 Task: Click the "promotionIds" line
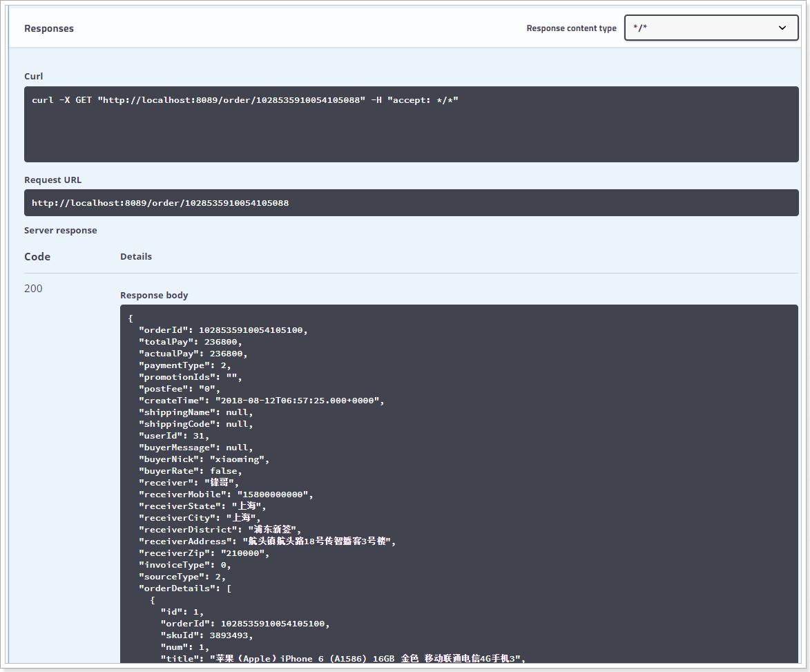190,377
